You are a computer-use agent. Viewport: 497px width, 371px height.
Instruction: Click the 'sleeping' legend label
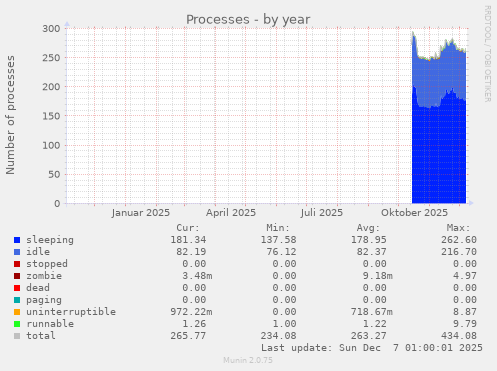(x=50, y=240)
